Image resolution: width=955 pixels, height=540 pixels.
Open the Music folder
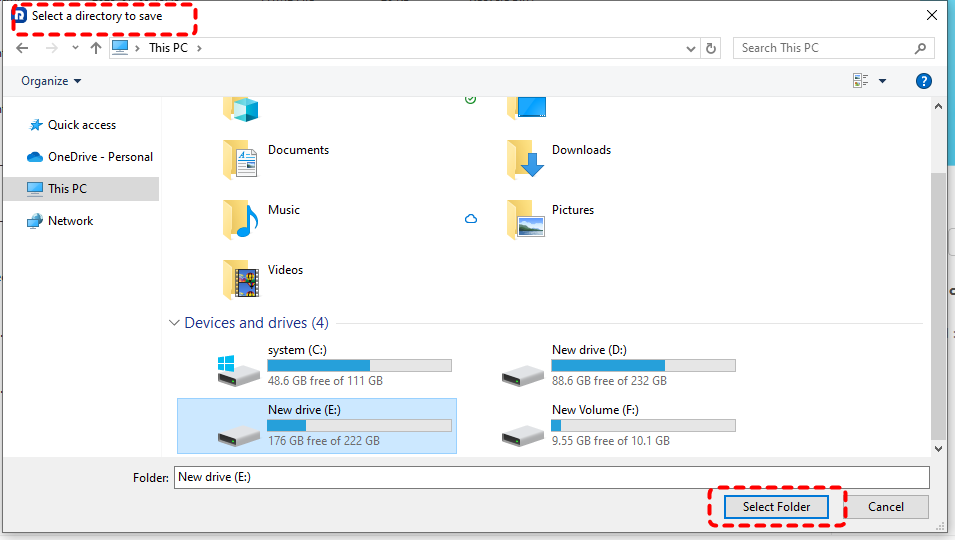click(x=262, y=219)
